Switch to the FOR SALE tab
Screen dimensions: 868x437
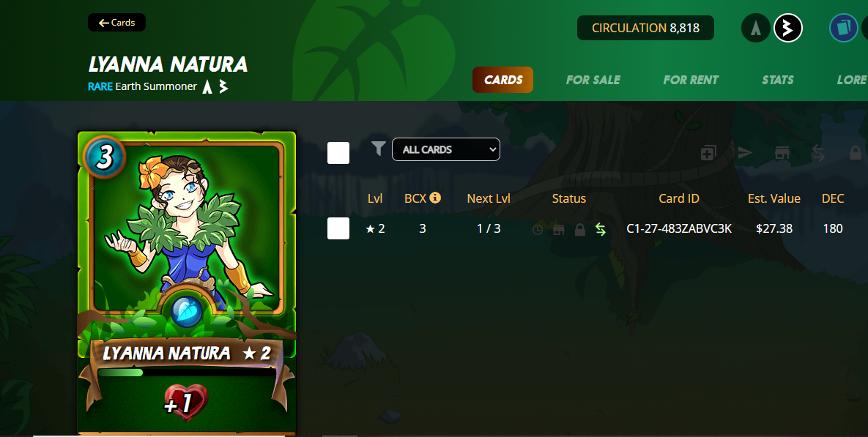tap(593, 80)
